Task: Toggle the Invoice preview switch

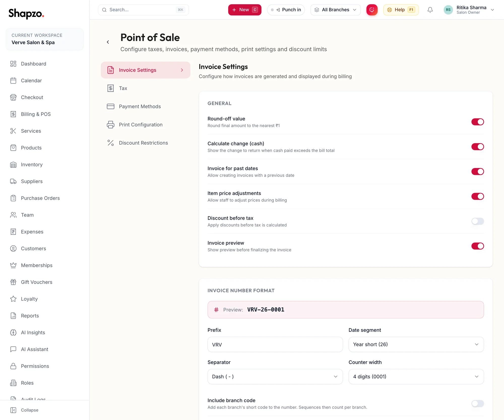Action: coord(478,246)
